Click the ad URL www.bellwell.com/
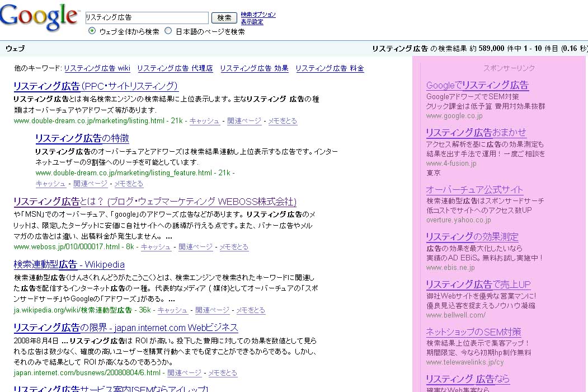This screenshot has width=588, height=392. 455,315
